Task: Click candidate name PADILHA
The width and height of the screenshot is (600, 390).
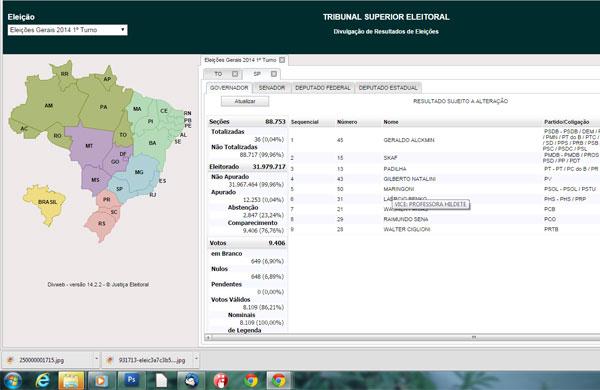Action: [395, 169]
